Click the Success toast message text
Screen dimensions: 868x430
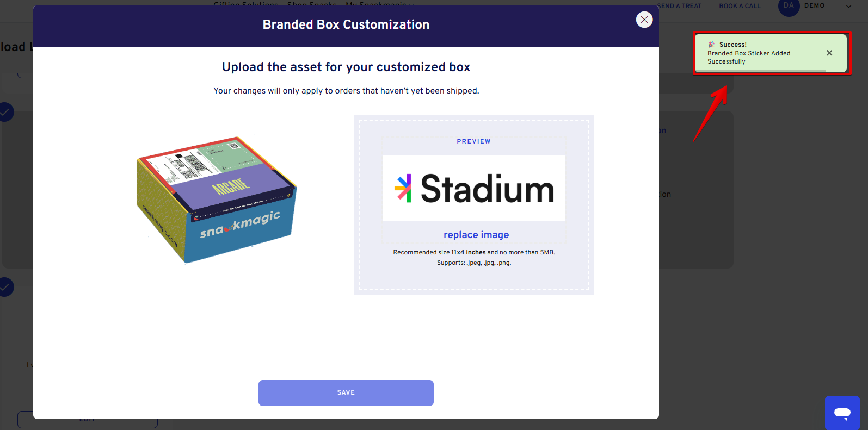coord(749,57)
